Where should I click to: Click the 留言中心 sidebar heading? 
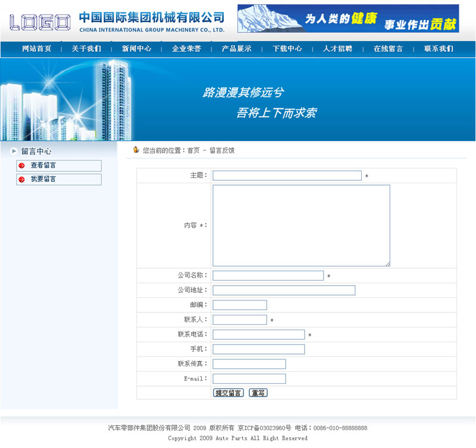tap(36, 151)
